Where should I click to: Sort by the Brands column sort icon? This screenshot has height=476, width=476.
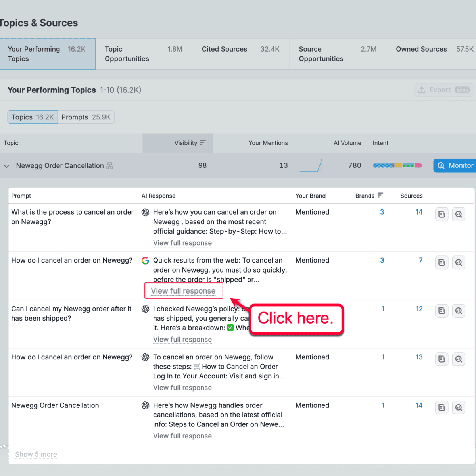(380, 195)
